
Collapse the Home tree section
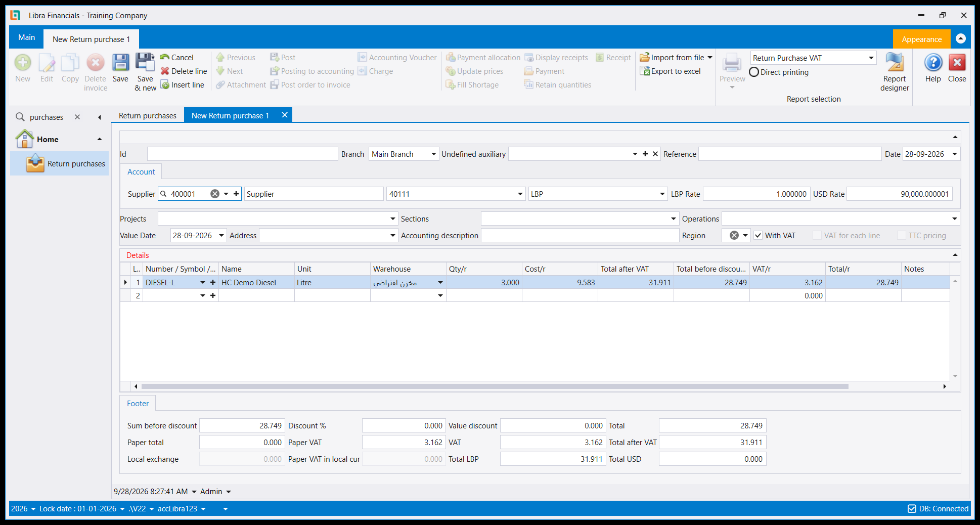pos(100,139)
